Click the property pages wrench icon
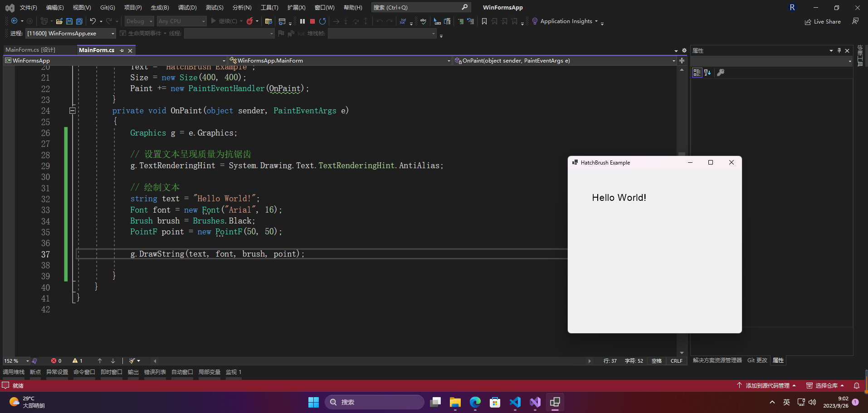Viewport: 868px width, 413px height. [x=721, y=73]
